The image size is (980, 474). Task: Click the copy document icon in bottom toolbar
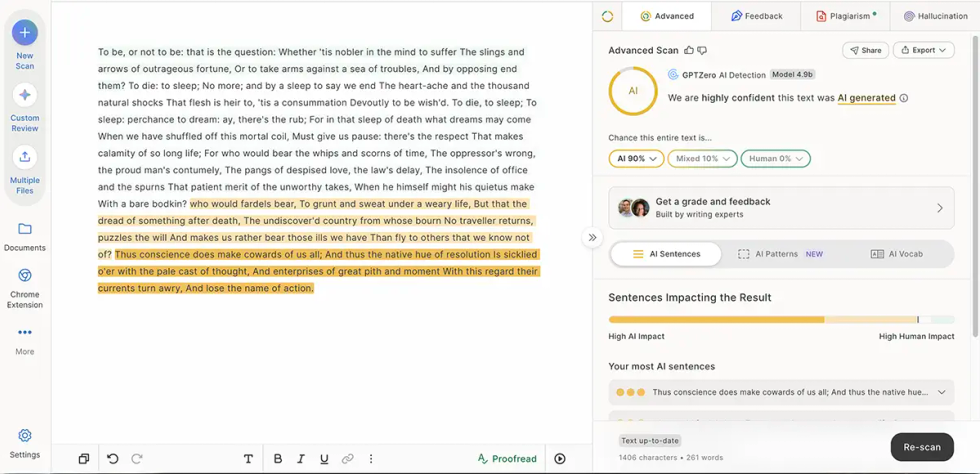84,459
